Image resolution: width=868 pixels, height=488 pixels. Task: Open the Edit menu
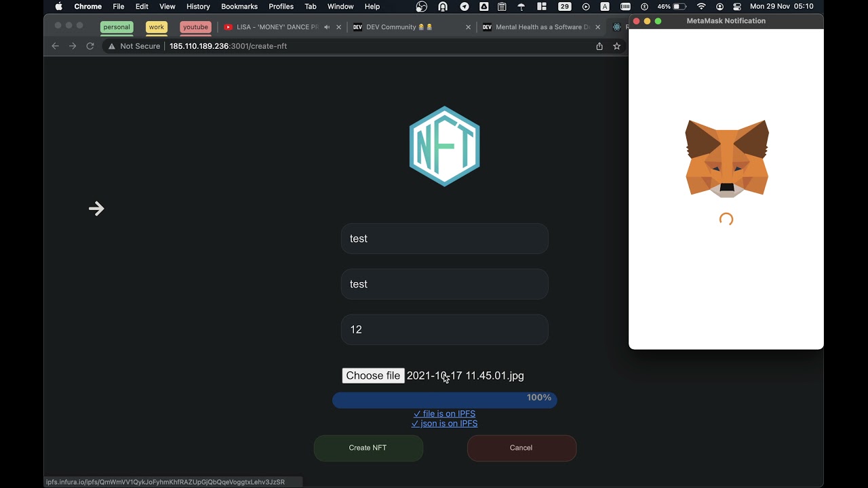(x=142, y=7)
